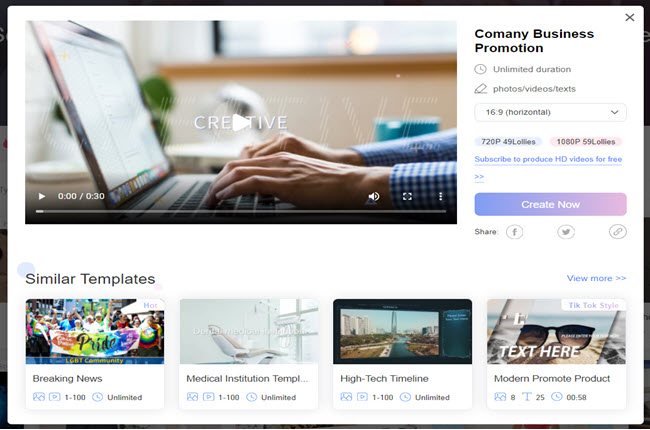
Task: Open the 16:9 (horizontal) aspect ratio dropdown
Action: pos(550,112)
